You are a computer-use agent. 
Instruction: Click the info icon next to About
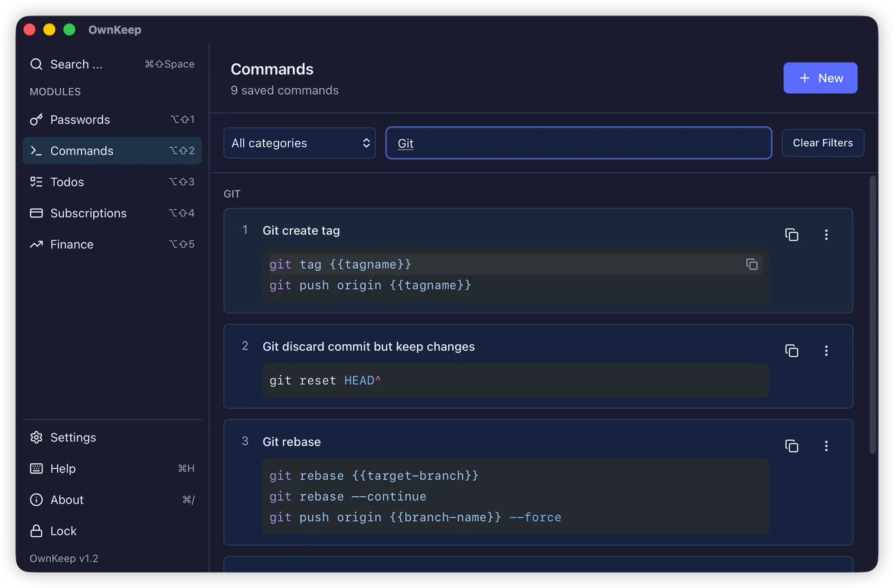click(x=36, y=500)
